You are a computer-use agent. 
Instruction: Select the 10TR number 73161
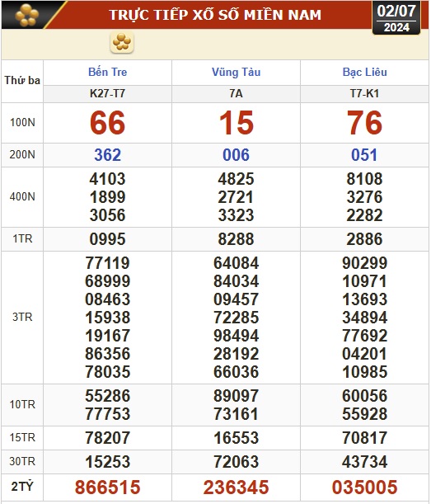[236, 414]
